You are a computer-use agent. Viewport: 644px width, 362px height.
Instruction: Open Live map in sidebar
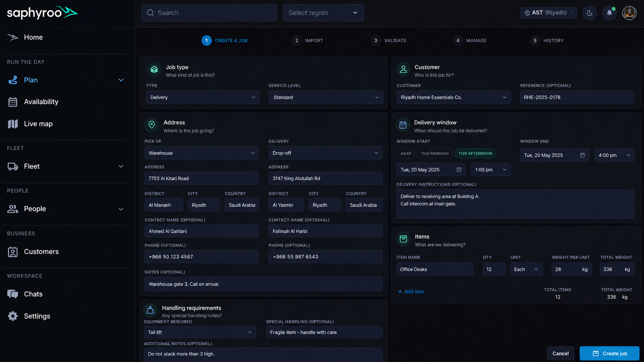(x=38, y=124)
